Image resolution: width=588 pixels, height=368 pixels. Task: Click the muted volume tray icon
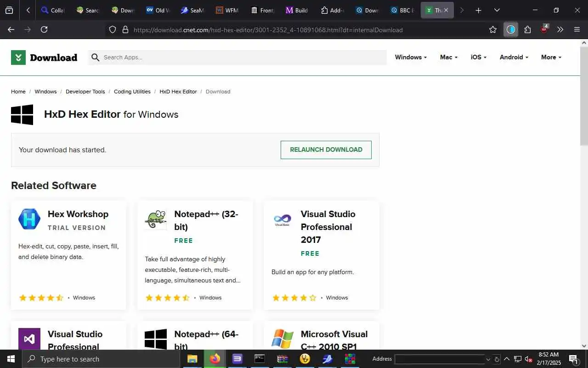coord(528,359)
